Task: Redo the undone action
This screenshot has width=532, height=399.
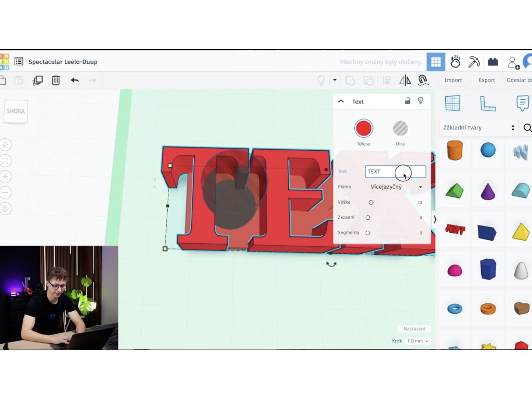Action: tap(92, 80)
